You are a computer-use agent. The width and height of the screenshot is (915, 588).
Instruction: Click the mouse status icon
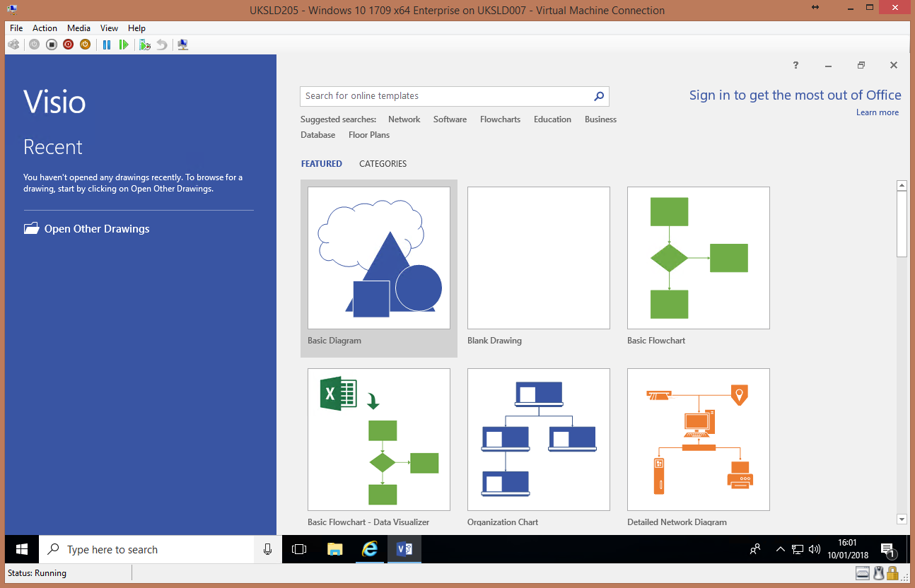[878, 573]
